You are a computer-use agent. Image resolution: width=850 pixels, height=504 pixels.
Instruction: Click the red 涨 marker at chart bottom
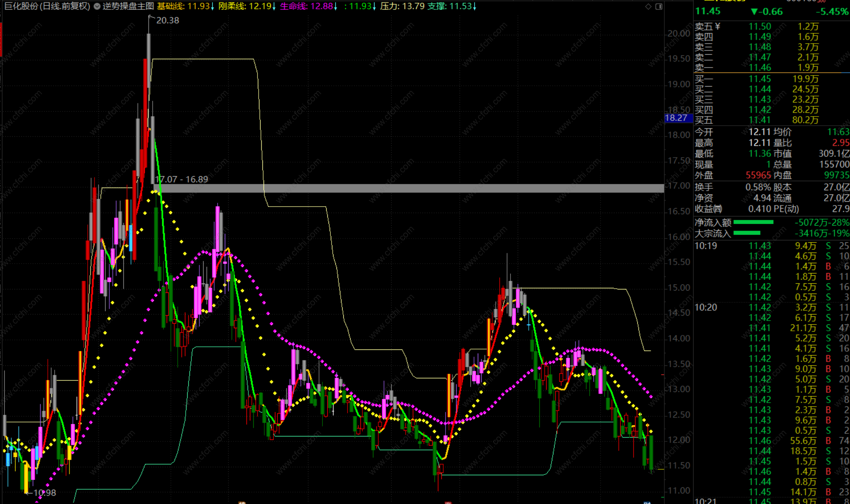[x=448, y=502]
